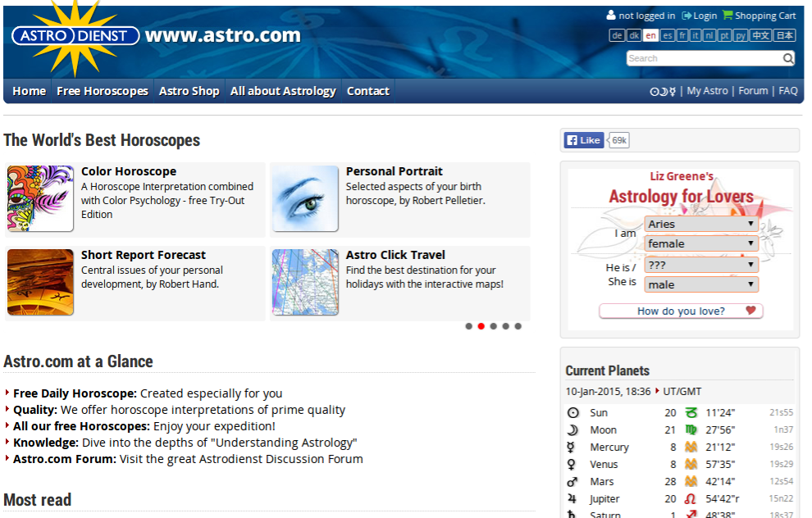
Task: Switch language to Russian (ру)
Action: tap(741, 36)
